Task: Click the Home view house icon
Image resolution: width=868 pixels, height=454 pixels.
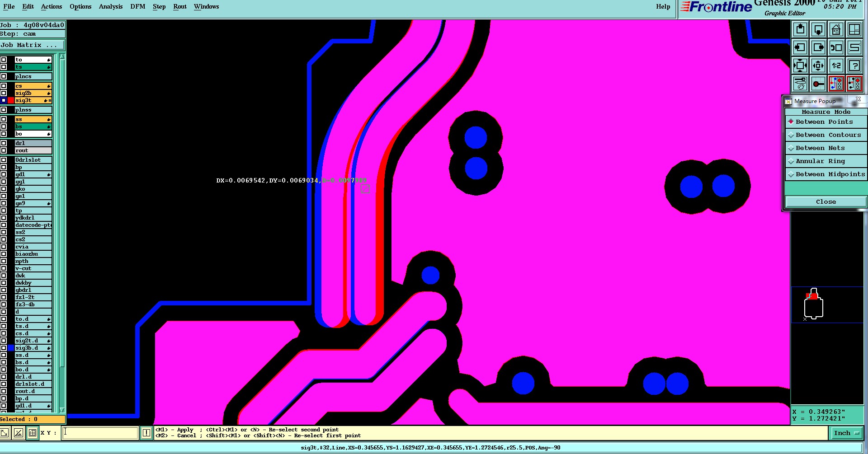Action: [836, 30]
